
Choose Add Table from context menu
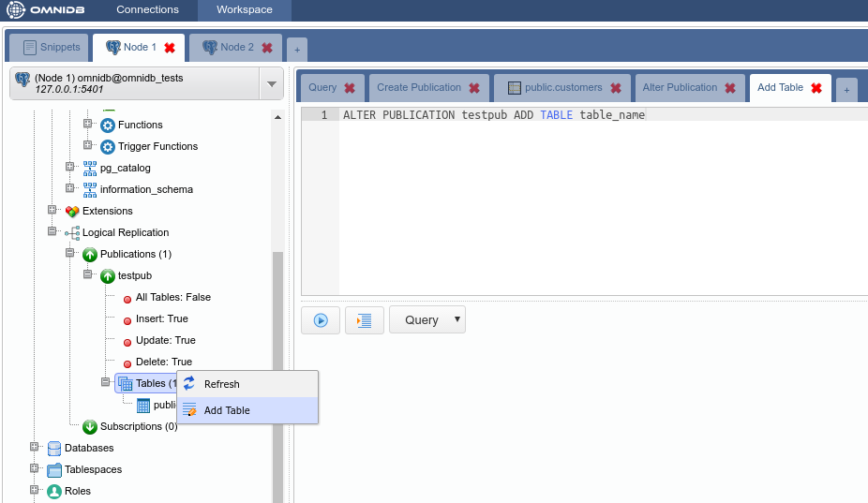(227, 410)
